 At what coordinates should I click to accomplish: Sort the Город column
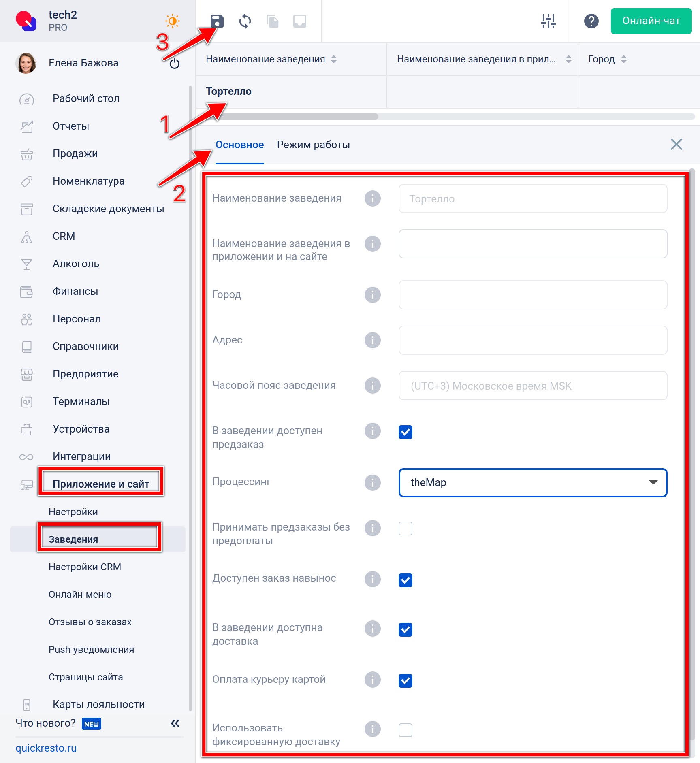click(x=608, y=59)
